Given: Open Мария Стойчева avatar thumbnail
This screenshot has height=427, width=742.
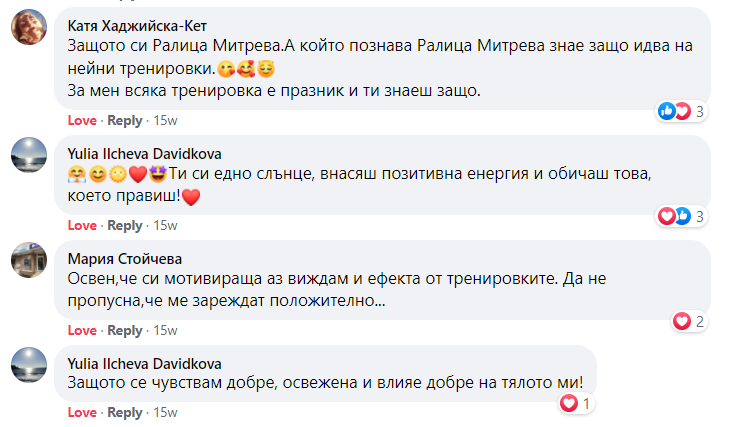Looking at the screenshot, I should pos(29,260).
